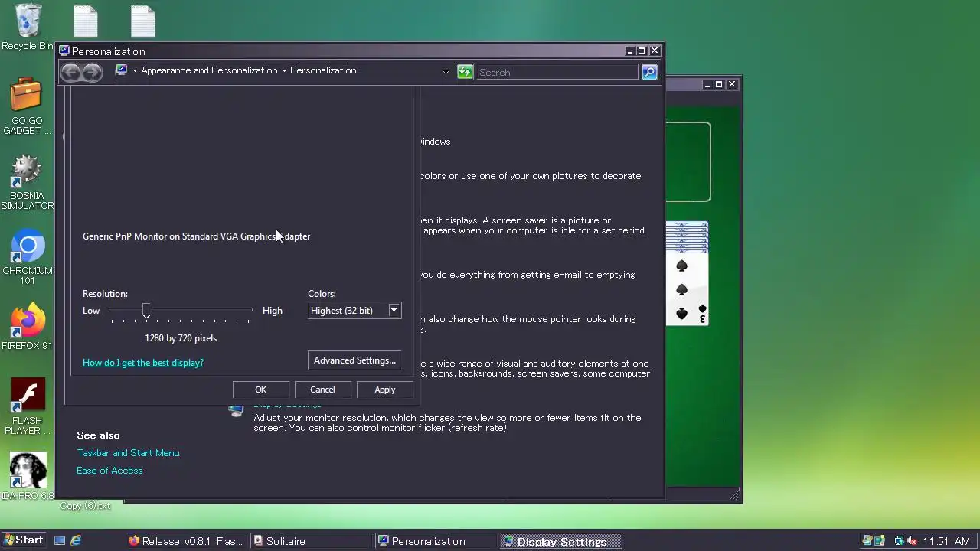Open Taskbar and Start Menu link

click(x=128, y=453)
